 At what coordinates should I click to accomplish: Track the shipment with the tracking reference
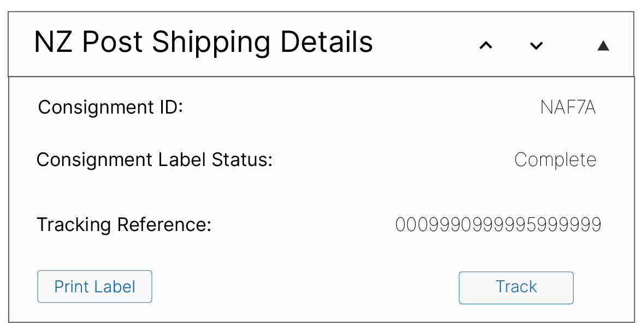(516, 287)
